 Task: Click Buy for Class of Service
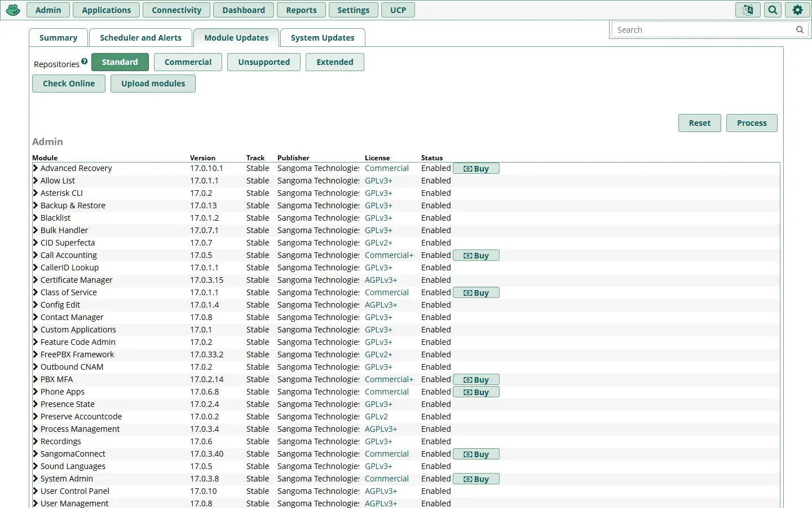pyautogui.click(x=476, y=293)
